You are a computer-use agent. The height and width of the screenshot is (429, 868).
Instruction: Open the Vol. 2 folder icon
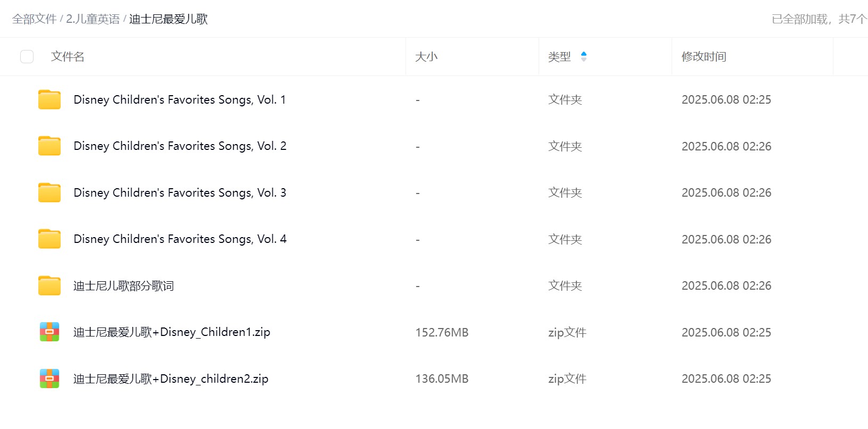(49, 146)
